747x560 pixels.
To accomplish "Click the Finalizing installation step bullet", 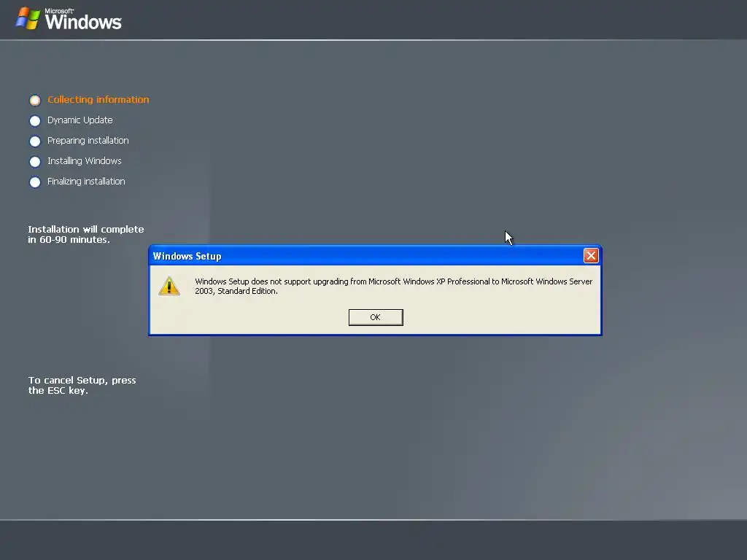I will point(35,182).
